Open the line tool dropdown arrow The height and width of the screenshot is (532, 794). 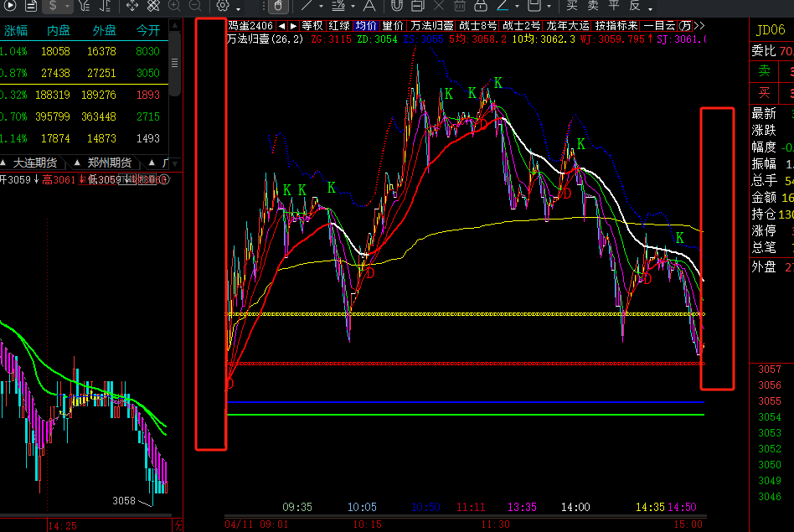[x=321, y=7]
